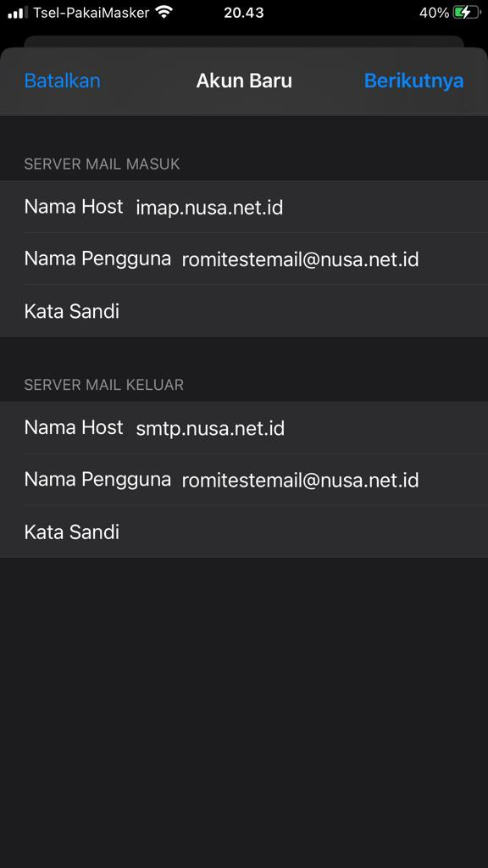
Task: Tap incoming server Kata Sandi field
Action: [244, 310]
